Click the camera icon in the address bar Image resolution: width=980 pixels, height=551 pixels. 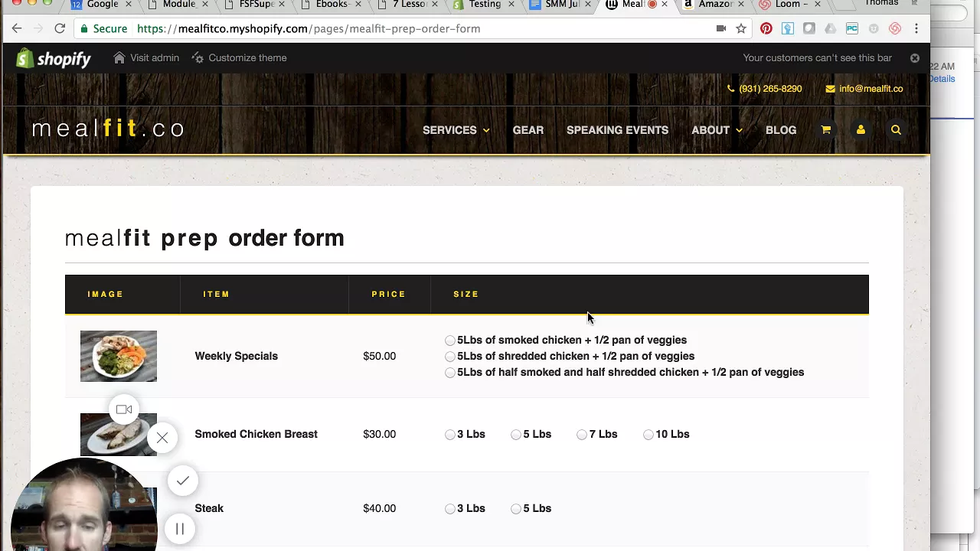(x=720, y=28)
